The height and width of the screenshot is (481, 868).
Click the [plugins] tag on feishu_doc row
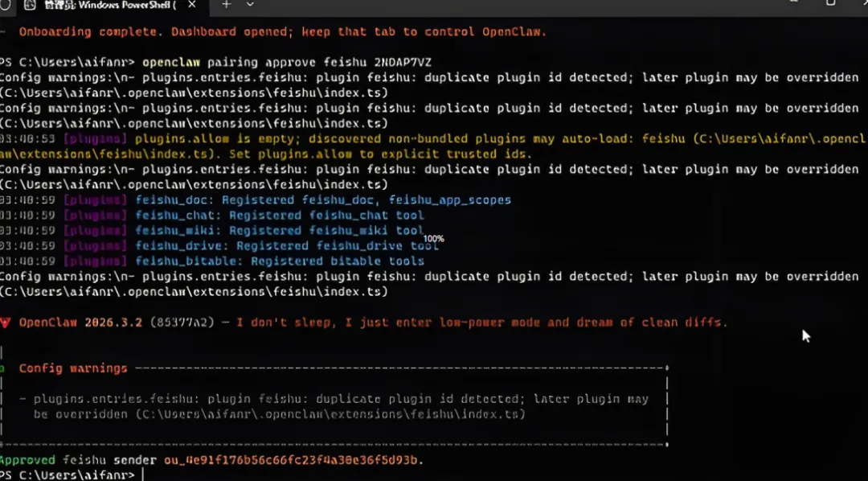(95, 200)
